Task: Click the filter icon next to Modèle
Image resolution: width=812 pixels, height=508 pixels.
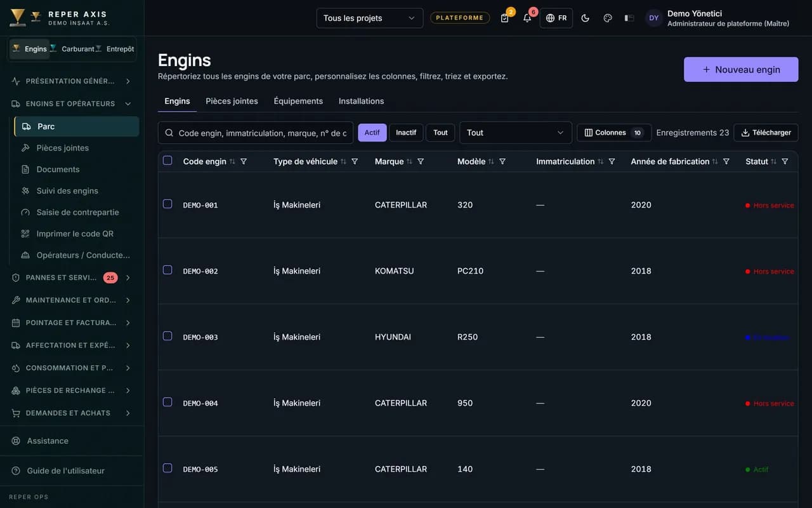Action: 502,161
